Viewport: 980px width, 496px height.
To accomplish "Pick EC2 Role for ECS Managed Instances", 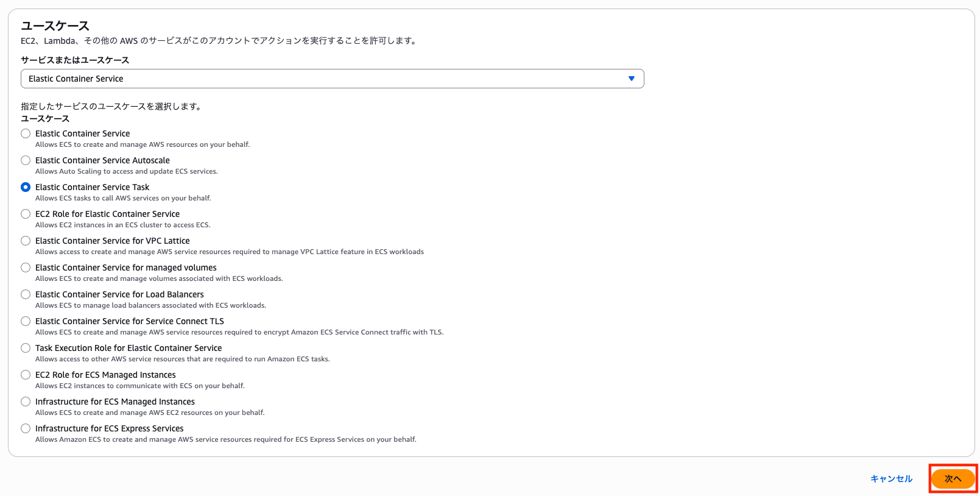I will [26, 375].
